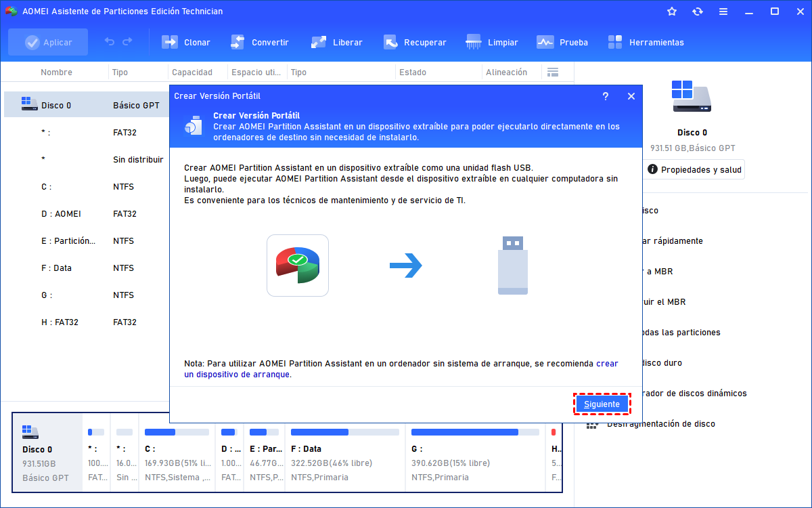Click the refresh icon in title bar
Viewport: 812px width, 508px height.
[698, 12]
